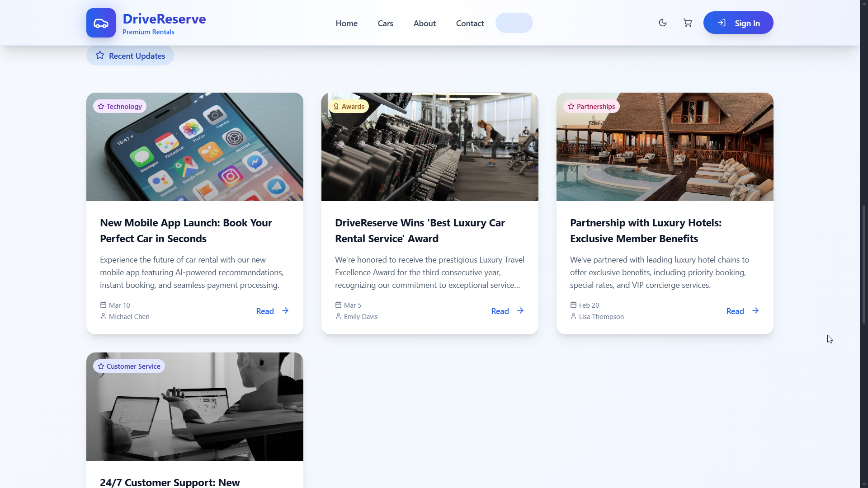Click the star icon in Recent Updates
This screenshot has height=488, width=868.
[100, 55]
